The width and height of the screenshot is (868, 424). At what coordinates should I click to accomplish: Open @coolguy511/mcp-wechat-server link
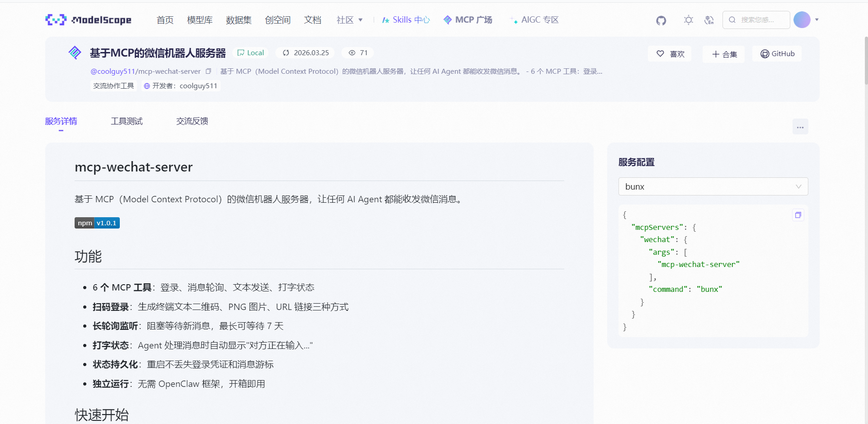coord(146,71)
